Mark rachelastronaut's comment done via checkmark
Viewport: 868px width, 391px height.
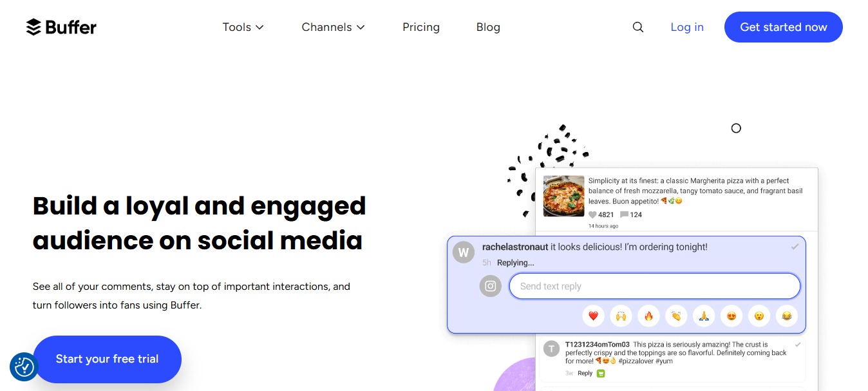click(795, 246)
